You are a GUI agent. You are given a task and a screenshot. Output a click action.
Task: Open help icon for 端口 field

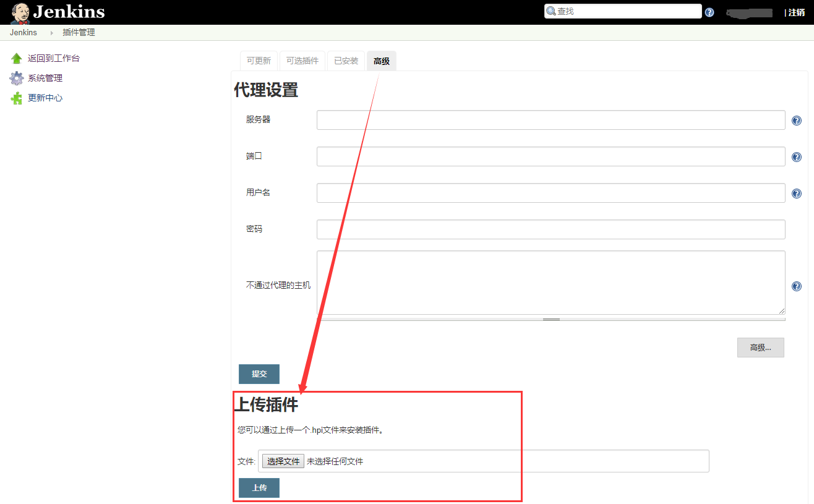click(x=797, y=157)
